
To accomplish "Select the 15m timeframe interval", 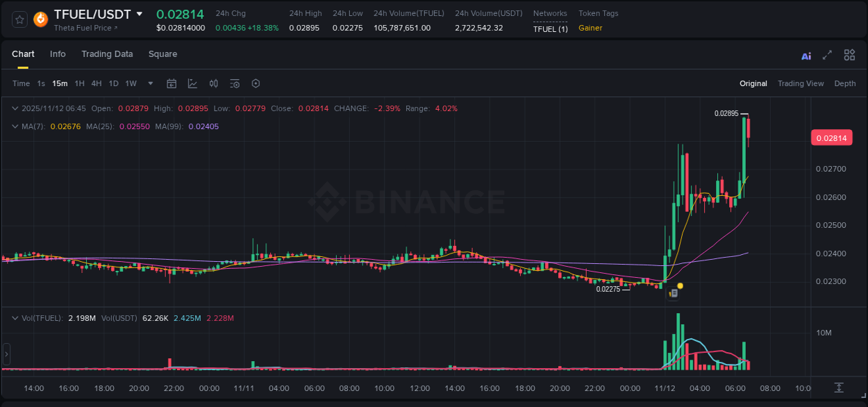I will (x=59, y=83).
